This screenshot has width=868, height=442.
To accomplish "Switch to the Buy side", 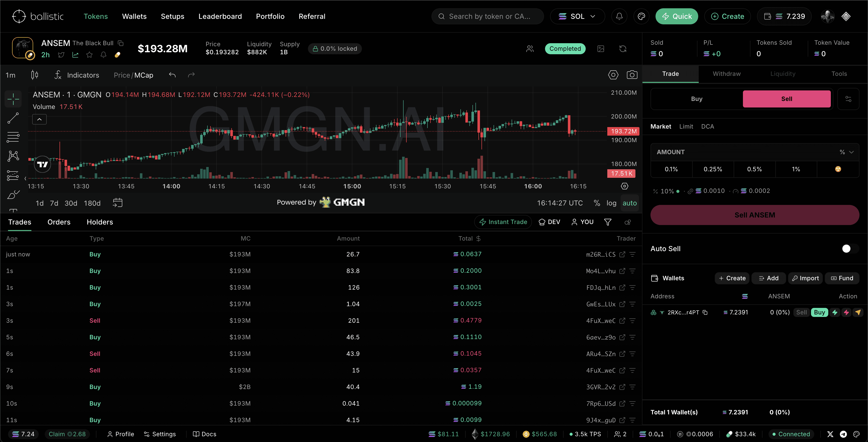I will (696, 99).
